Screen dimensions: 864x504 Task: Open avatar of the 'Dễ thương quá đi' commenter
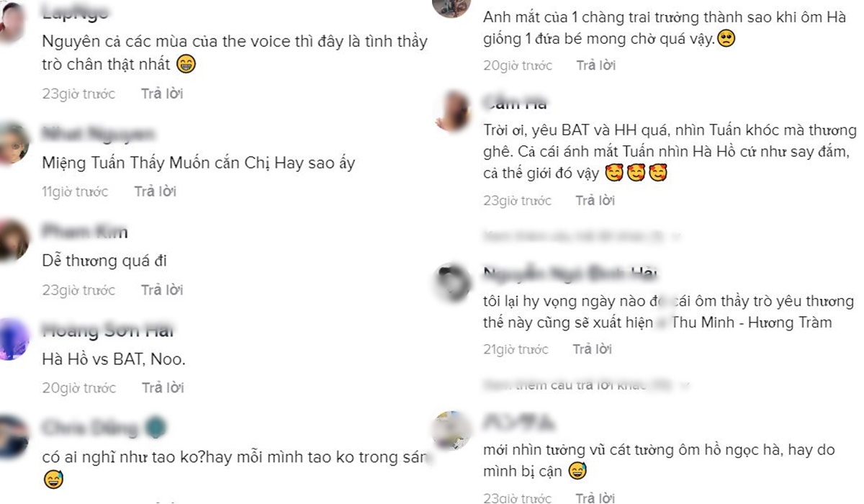[x=12, y=241]
